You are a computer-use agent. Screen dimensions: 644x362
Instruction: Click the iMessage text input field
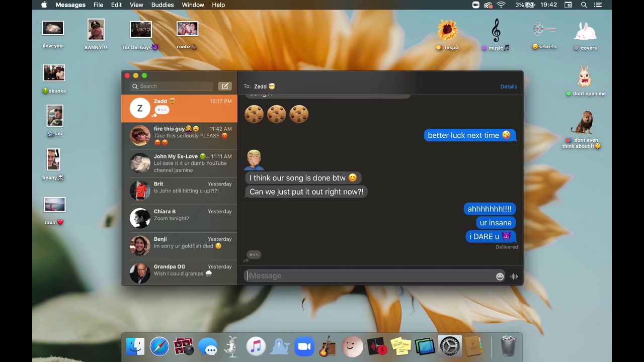pyautogui.click(x=370, y=276)
